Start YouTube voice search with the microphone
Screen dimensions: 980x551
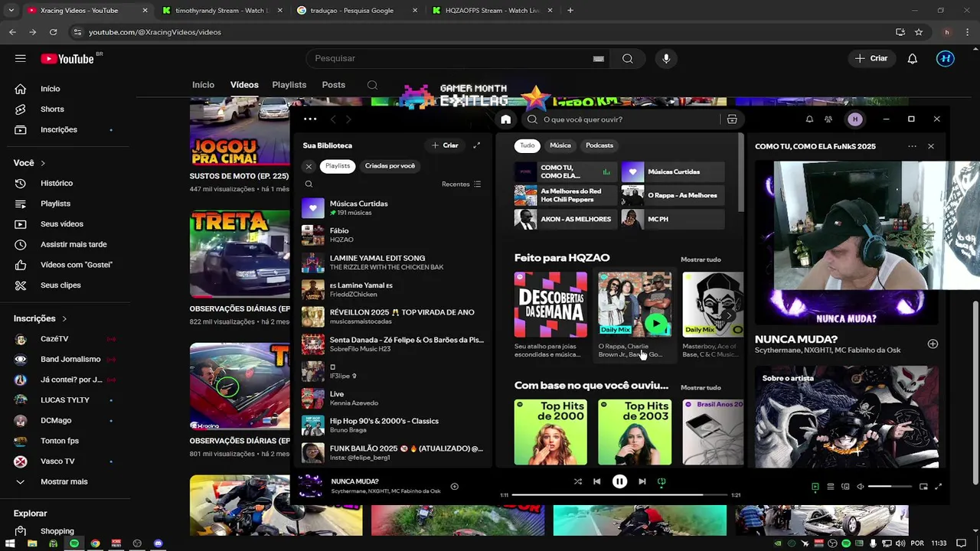click(x=666, y=58)
